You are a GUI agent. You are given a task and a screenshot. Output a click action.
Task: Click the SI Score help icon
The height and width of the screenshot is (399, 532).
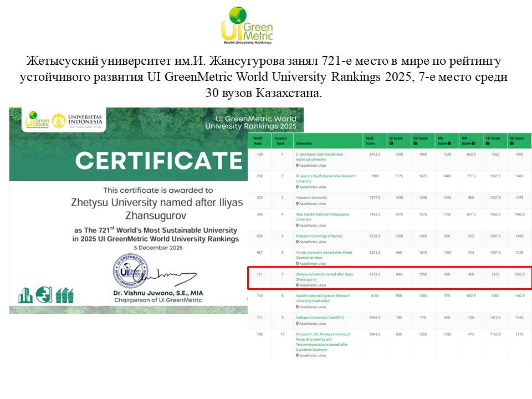[390, 144]
